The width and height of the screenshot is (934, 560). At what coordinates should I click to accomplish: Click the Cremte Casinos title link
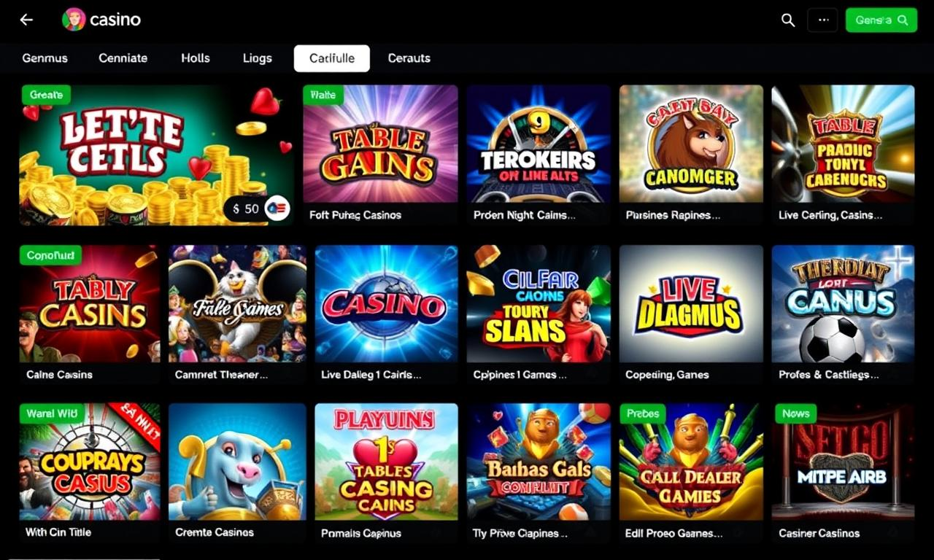click(215, 533)
